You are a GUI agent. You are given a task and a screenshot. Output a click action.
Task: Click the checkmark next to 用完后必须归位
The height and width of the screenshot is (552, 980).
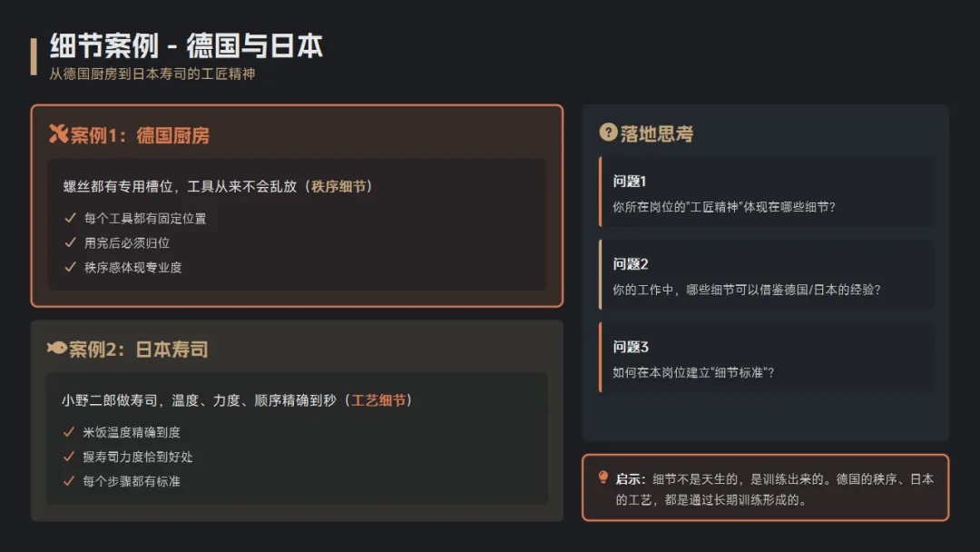click(70, 241)
